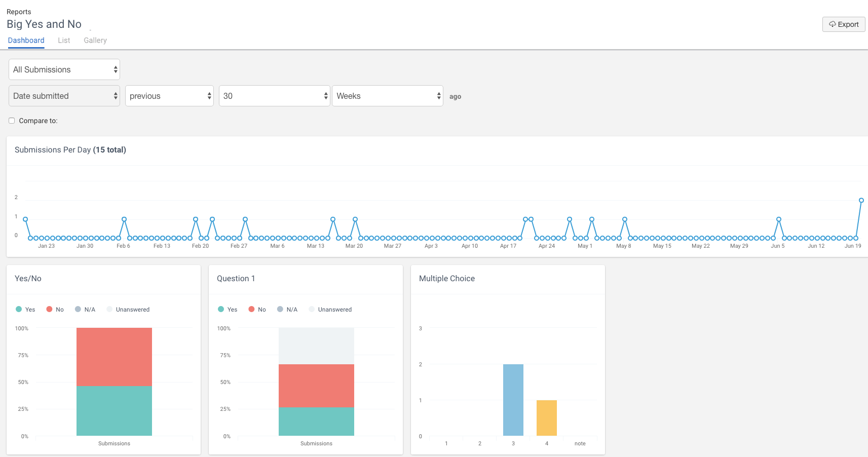This screenshot has width=868, height=457.
Task: Click the Reports breadcrumb link
Action: [x=19, y=12]
